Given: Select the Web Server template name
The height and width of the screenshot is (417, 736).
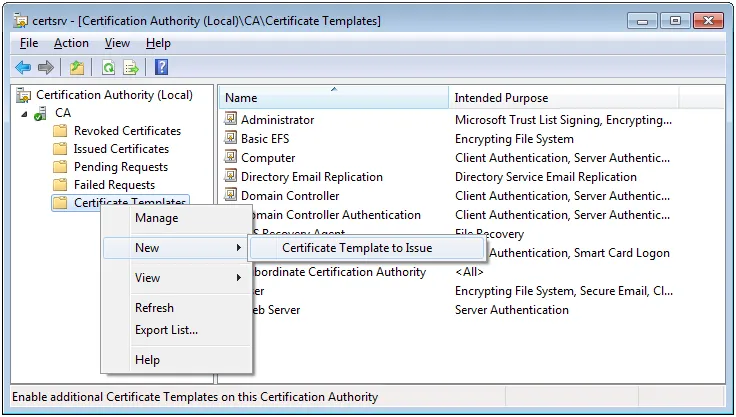Looking at the screenshot, I should pos(276,309).
